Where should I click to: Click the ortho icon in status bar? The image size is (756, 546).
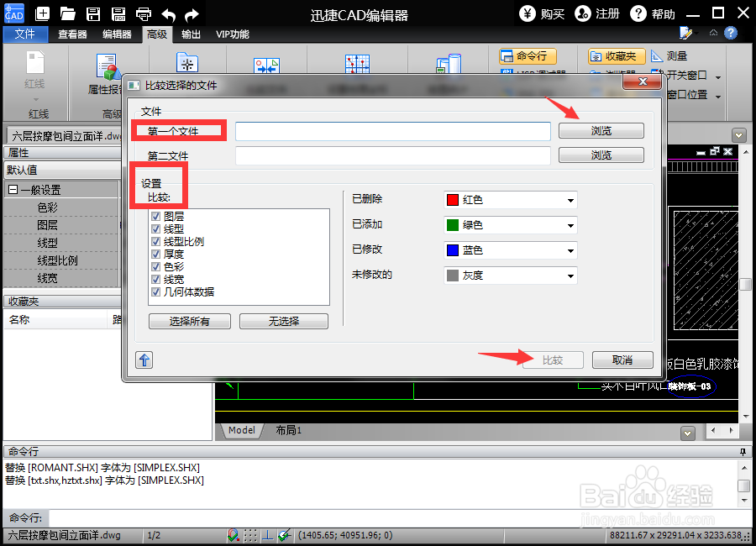(x=268, y=535)
